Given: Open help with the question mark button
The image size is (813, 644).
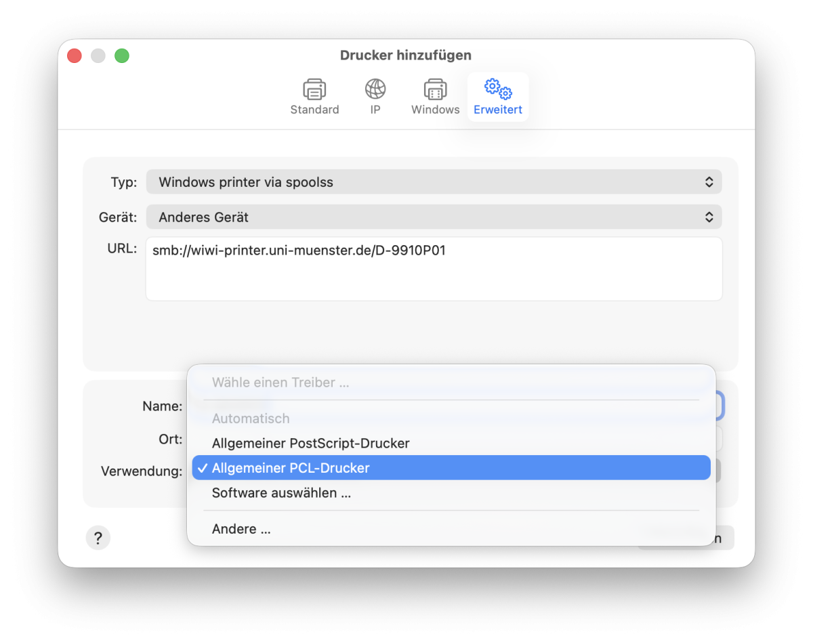Looking at the screenshot, I should [x=98, y=538].
